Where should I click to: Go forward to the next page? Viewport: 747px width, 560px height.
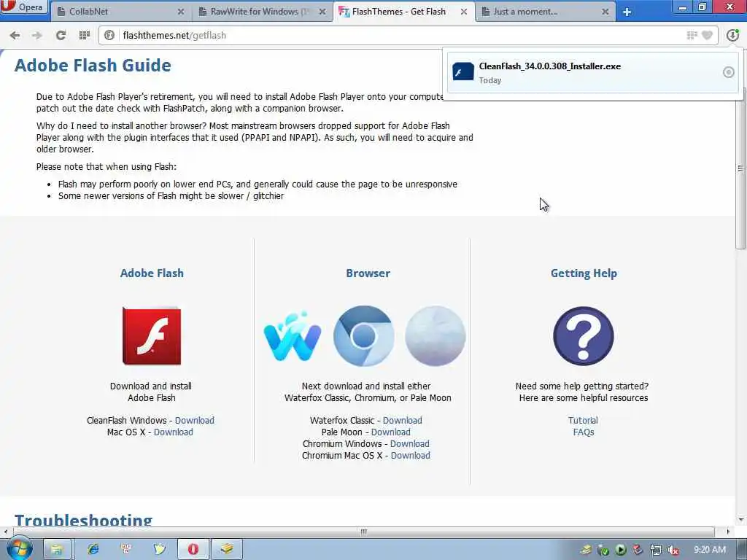(36, 35)
